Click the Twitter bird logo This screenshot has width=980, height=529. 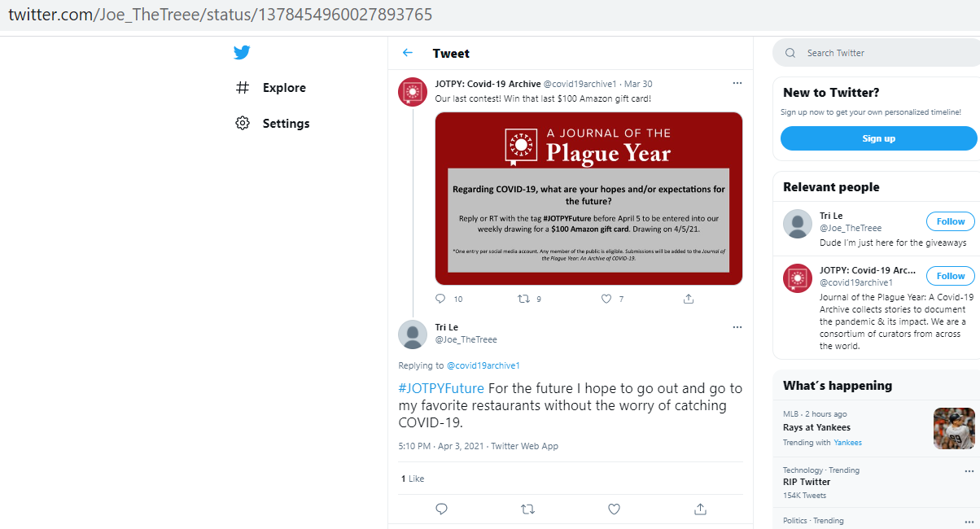[242, 53]
